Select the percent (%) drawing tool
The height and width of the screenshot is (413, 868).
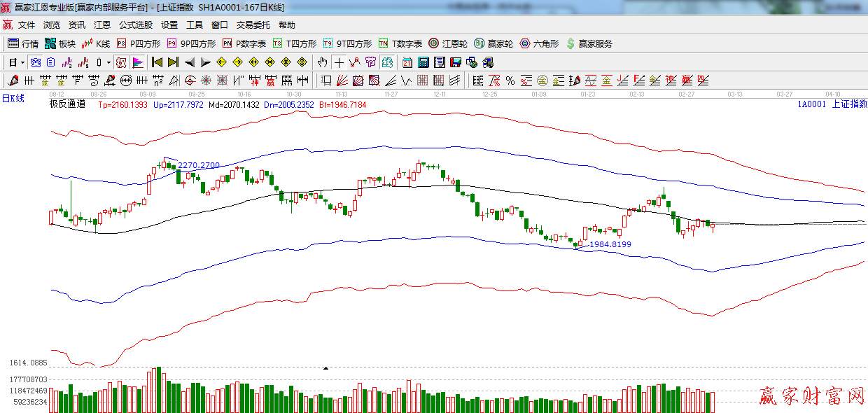(510, 80)
